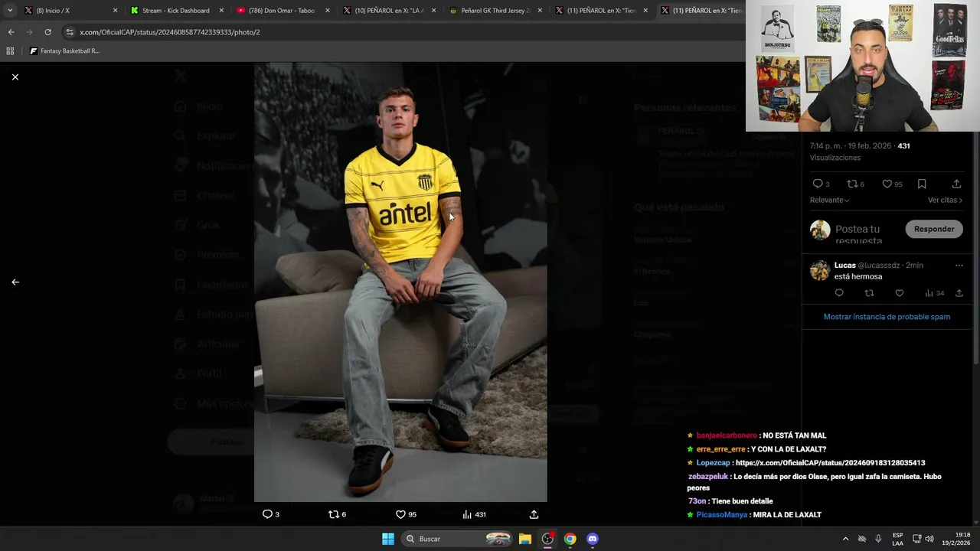Share Lucas's comment

click(x=959, y=293)
